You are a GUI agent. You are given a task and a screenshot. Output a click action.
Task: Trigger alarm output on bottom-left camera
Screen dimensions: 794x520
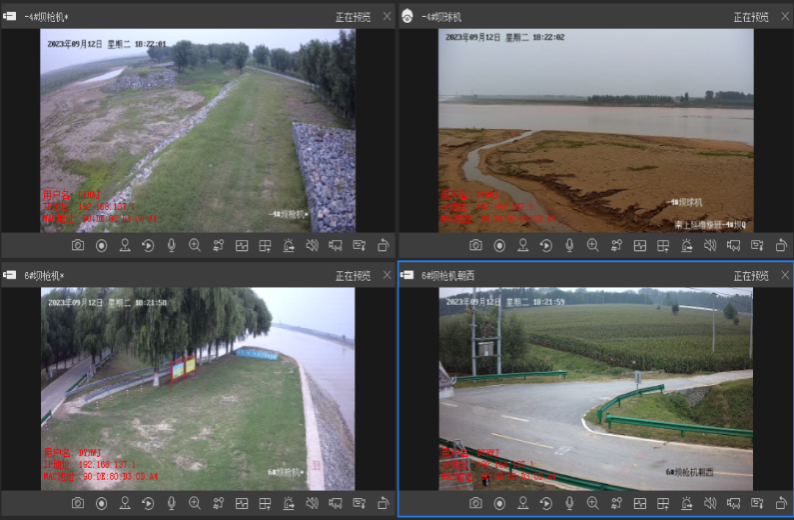(x=289, y=503)
